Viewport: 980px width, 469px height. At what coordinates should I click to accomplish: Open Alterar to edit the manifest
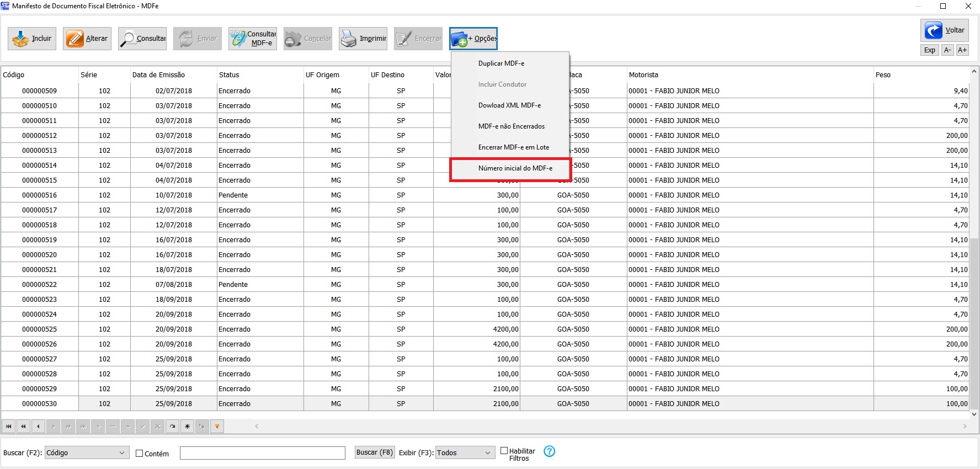pyautogui.click(x=87, y=39)
